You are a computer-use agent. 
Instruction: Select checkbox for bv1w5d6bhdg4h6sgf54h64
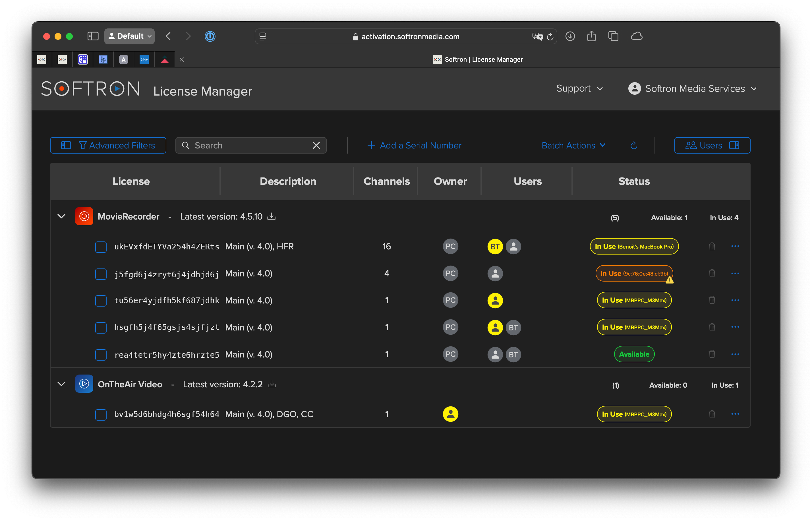101,414
